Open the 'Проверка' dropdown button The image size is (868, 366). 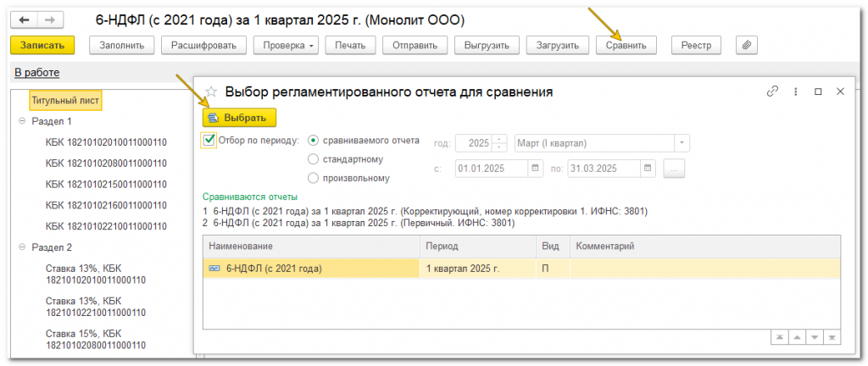[x=287, y=46]
